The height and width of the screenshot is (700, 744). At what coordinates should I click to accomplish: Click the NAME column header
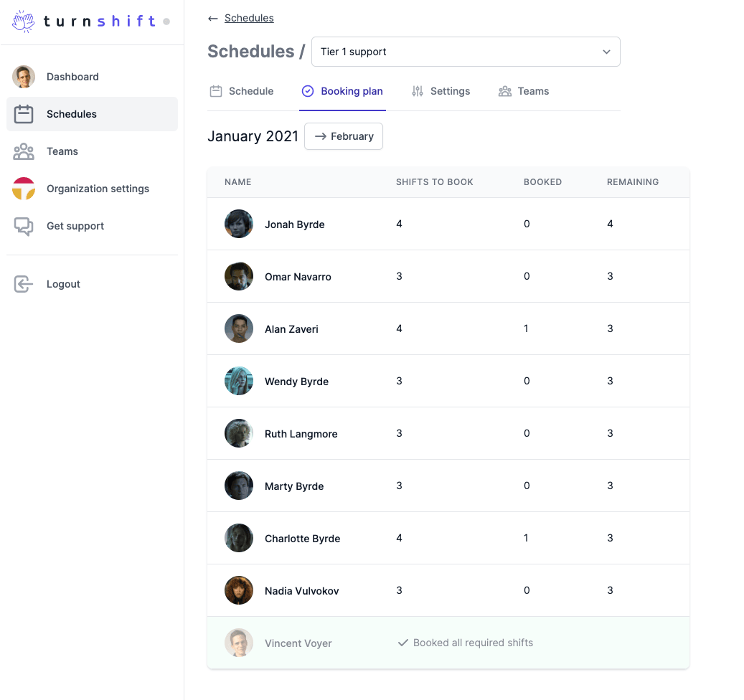[238, 182]
